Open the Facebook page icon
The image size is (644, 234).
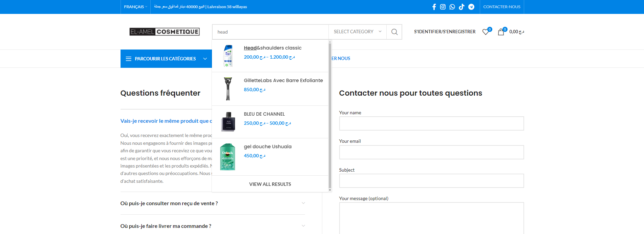(x=434, y=7)
